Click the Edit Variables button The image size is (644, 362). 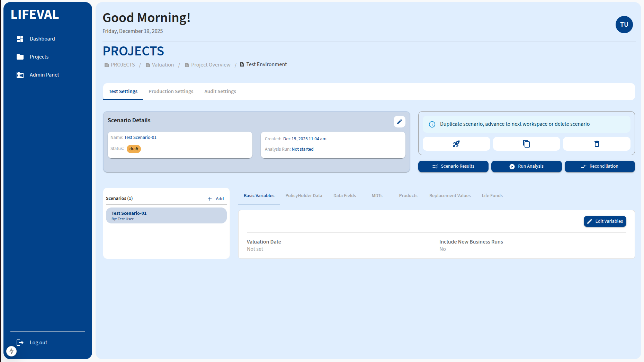[x=605, y=221]
